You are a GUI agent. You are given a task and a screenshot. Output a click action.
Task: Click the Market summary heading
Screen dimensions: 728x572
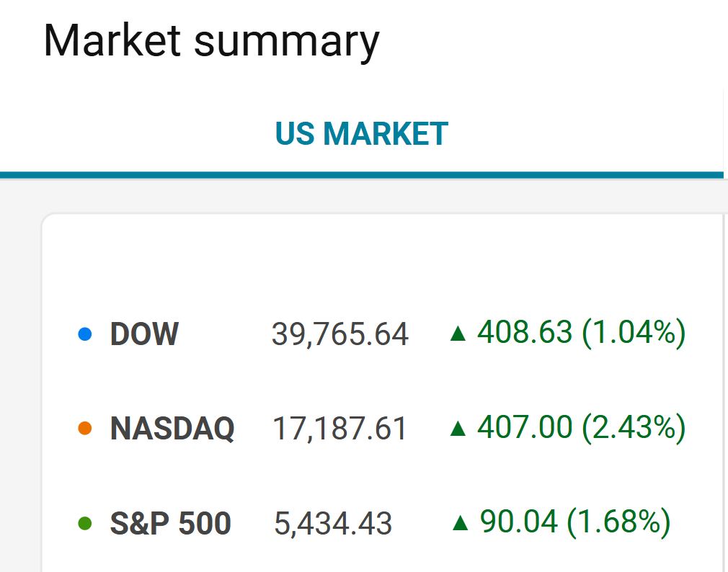211,40
